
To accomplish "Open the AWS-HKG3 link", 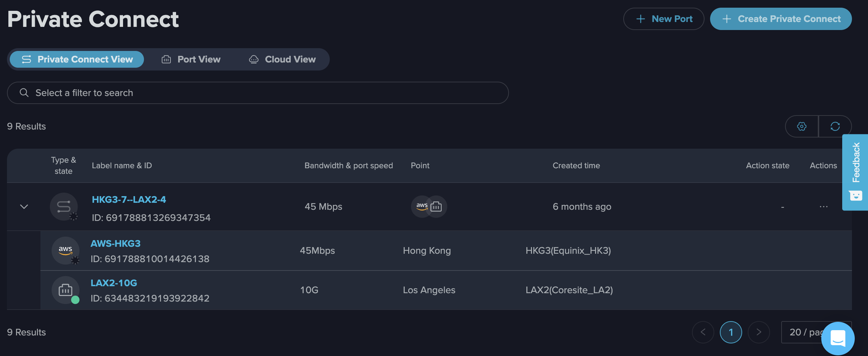I will pyautogui.click(x=115, y=244).
